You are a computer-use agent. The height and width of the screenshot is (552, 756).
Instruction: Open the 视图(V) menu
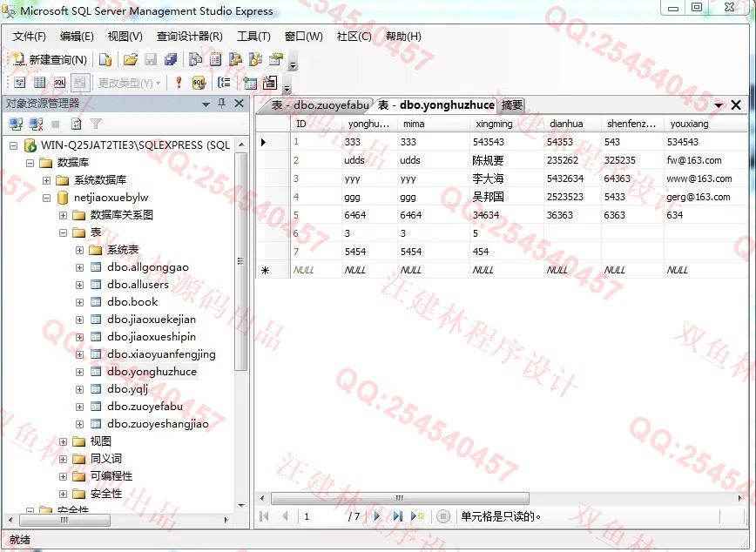[x=125, y=37]
